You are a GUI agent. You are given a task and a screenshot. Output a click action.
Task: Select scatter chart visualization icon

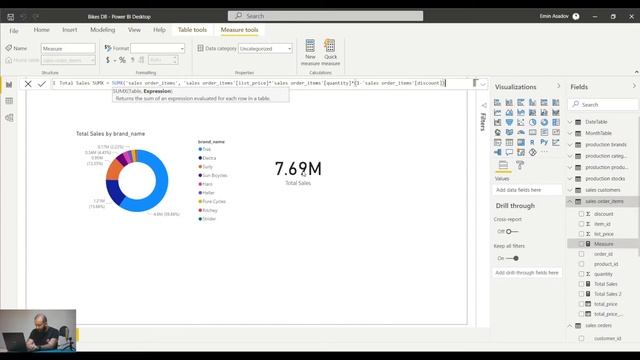521,122
